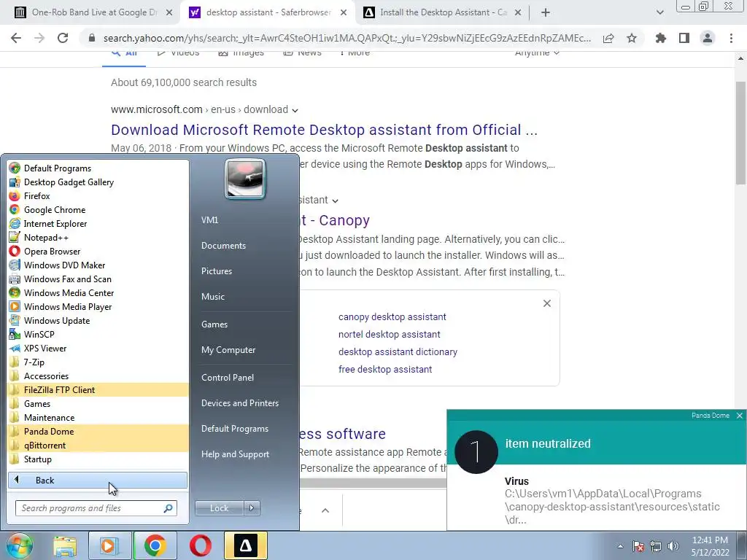This screenshot has height=560, width=747.
Task: Click the Windows Start orb
Action: 19,545
